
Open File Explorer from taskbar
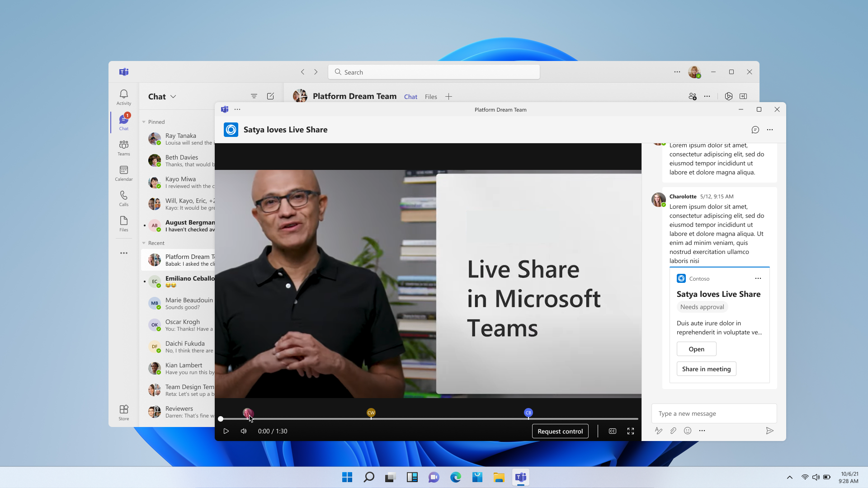[x=499, y=477]
